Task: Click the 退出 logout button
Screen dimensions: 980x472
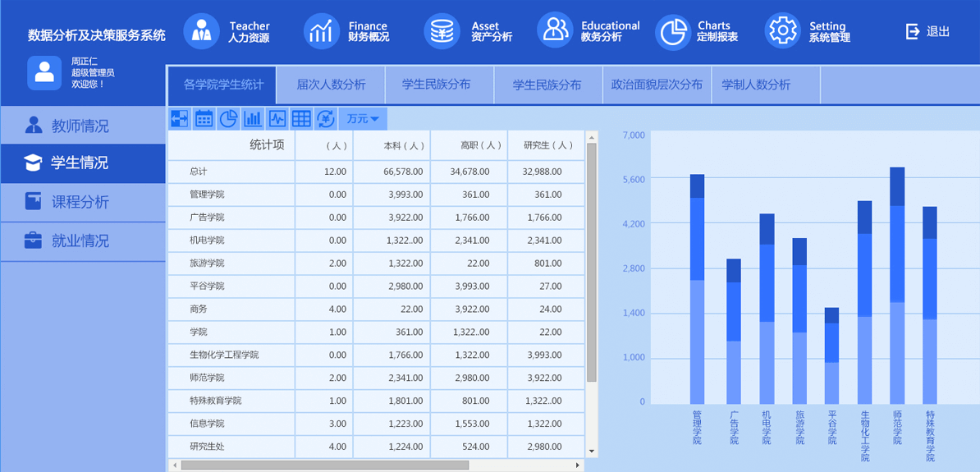Action: click(x=927, y=32)
